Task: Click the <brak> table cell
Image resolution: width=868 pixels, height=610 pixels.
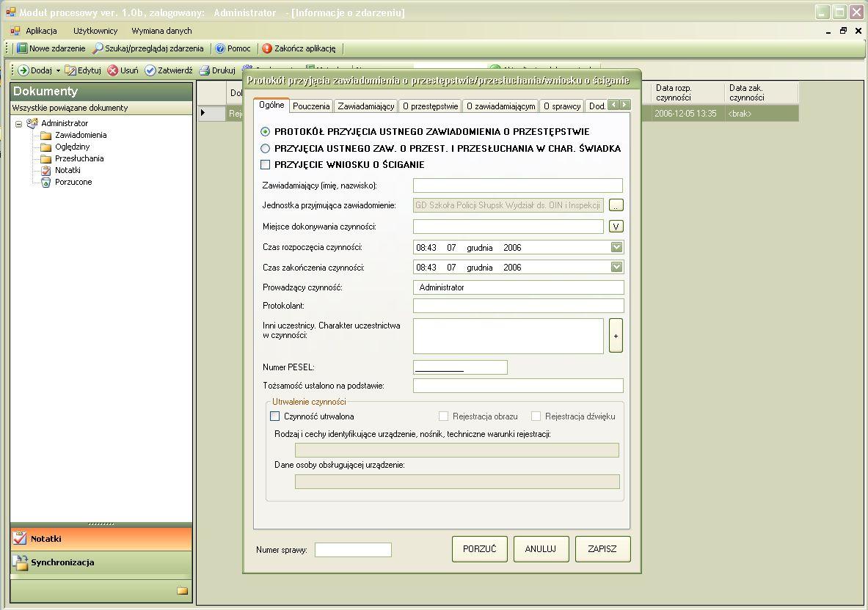Action: coord(761,114)
